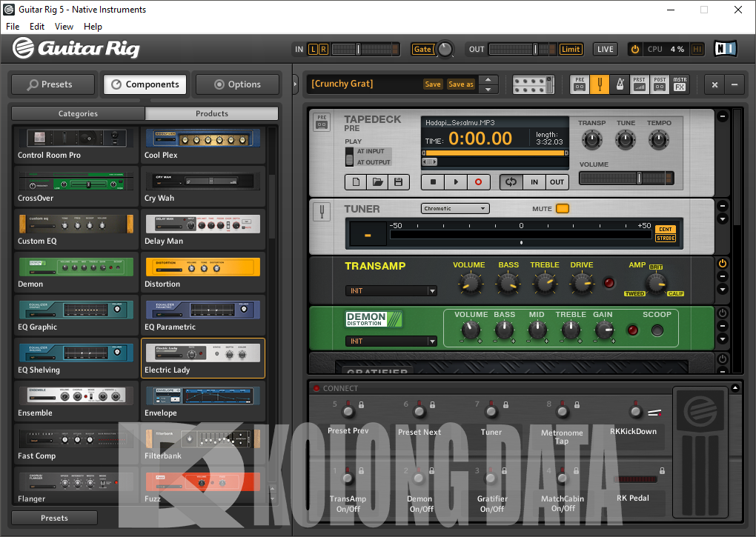
Task: Open the File menu
Action: 13,27
